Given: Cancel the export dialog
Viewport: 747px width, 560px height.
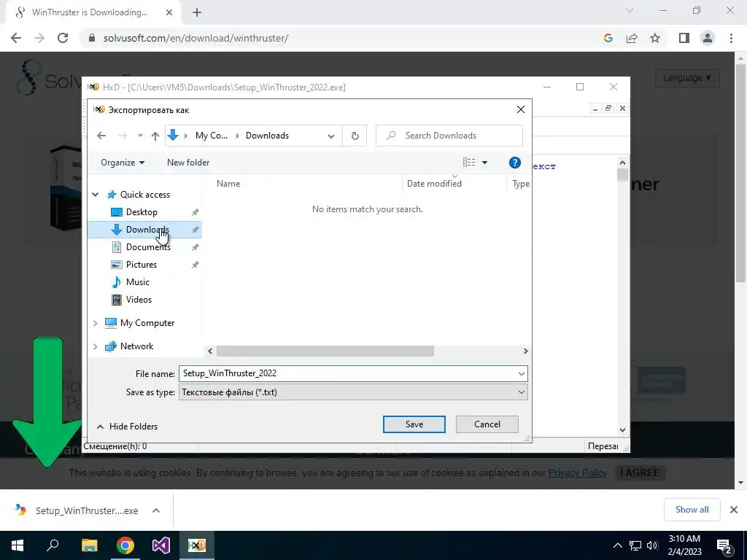Looking at the screenshot, I should 487,424.
